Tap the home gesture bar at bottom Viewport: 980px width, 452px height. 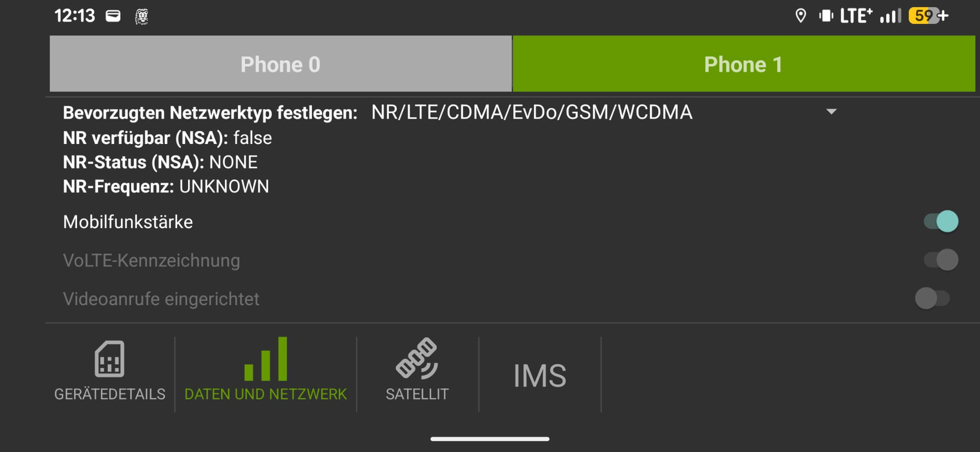490,439
